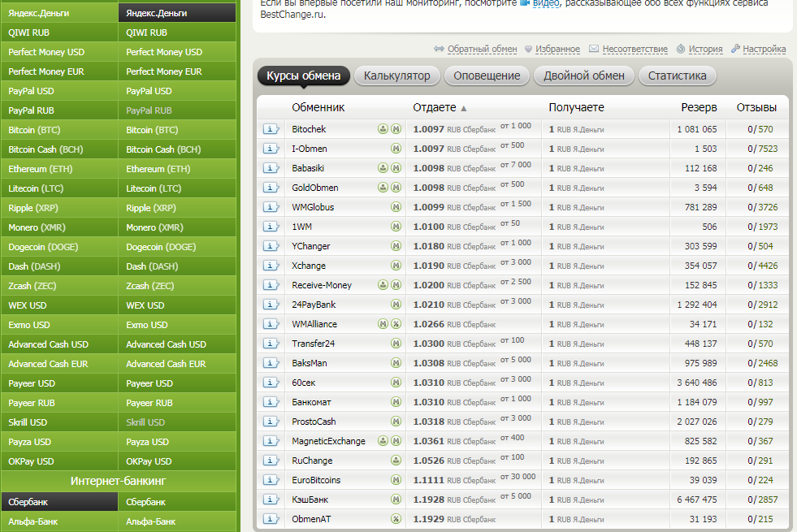The height and width of the screenshot is (532, 797).
Task: Open info icon for I-Obmen row
Action: pyautogui.click(x=271, y=149)
